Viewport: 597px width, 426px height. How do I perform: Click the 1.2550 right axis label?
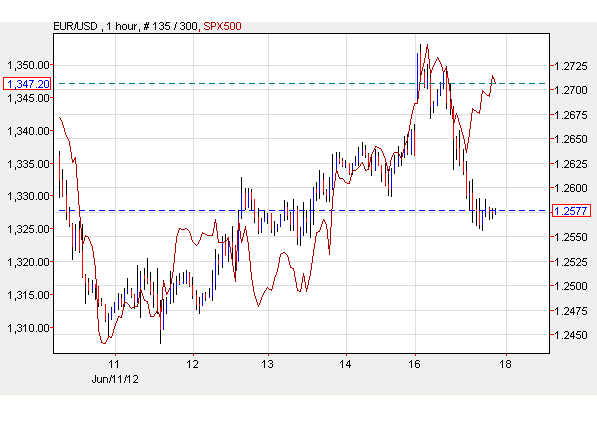pos(571,237)
